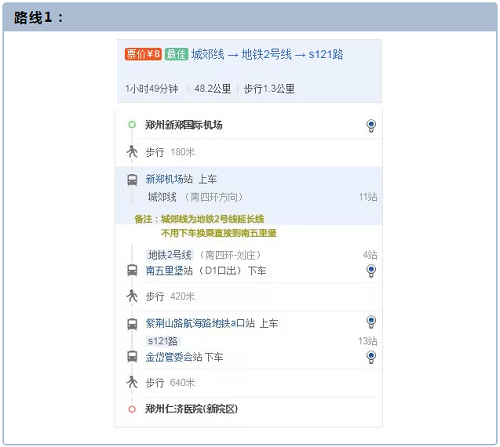Open the 新郑机场站 station link
The height and width of the screenshot is (447, 500).
click(x=169, y=179)
